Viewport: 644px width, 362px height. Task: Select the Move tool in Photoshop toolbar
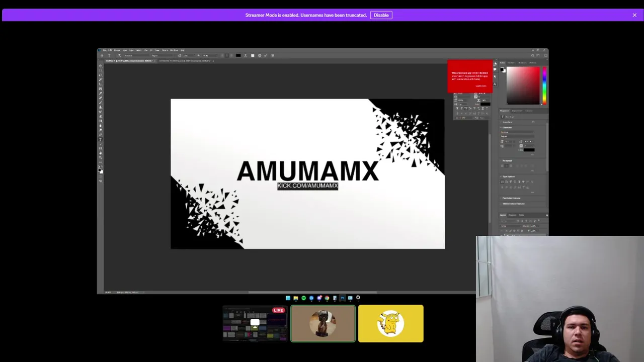(100, 66)
